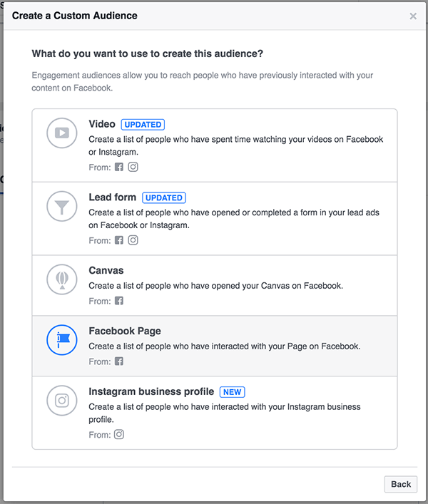Click Facebook source icon under Facebook Page
428x504 pixels.
(119, 361)
